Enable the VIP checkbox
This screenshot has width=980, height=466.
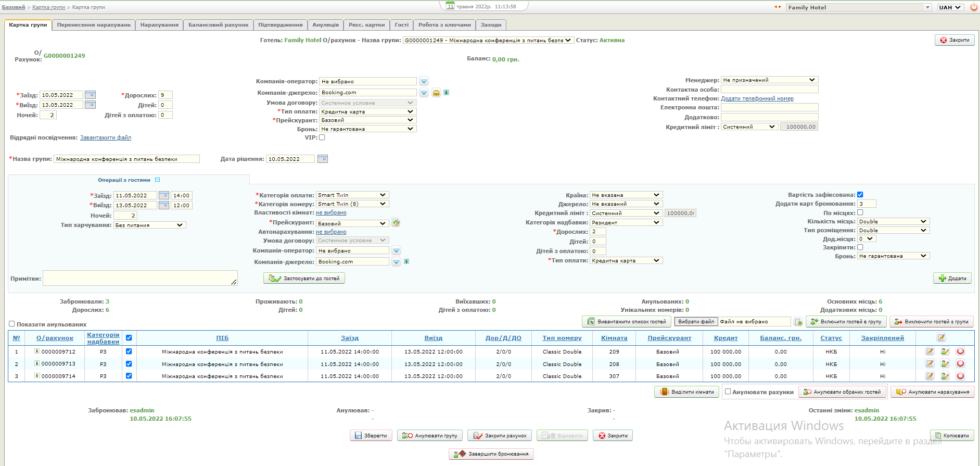coord(322,137)
